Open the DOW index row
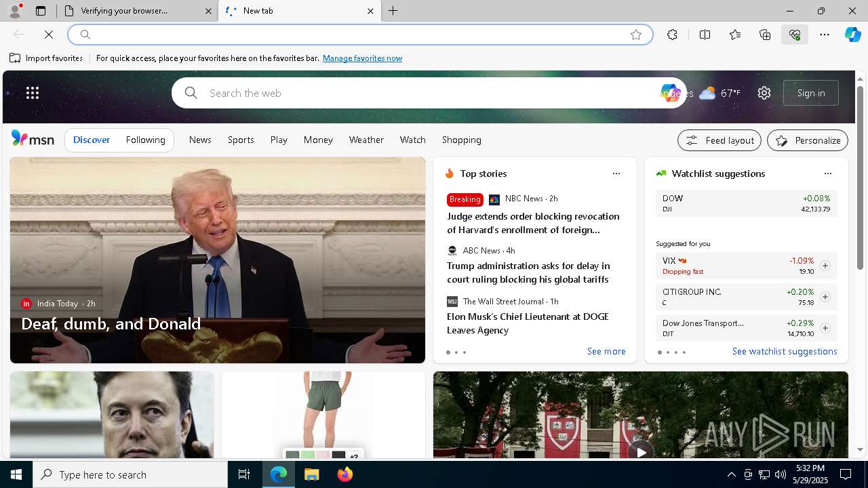Viewport: 868px width, 488px height. pyautogui.click(x=746, y=203)
